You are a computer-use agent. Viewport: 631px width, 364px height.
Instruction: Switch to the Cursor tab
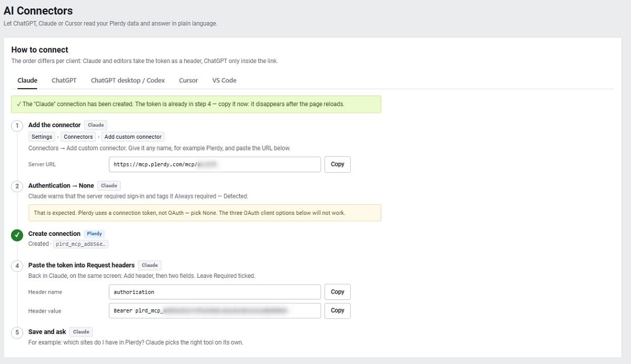pos(188,80)
